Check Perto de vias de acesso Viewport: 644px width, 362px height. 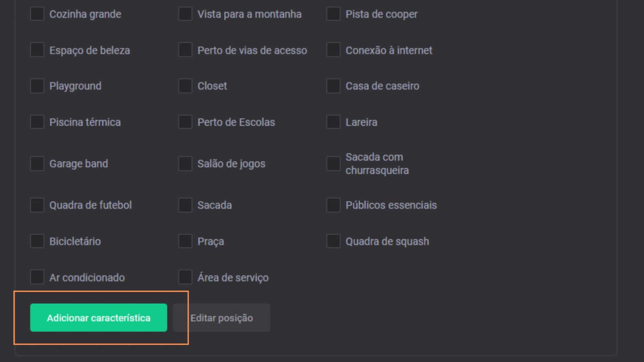click(185, 50)
